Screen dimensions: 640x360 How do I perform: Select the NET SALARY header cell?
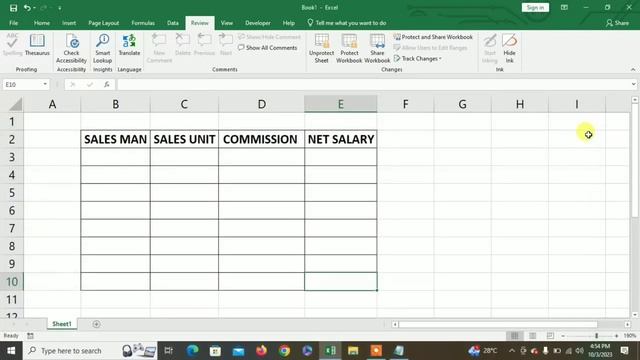340,139
